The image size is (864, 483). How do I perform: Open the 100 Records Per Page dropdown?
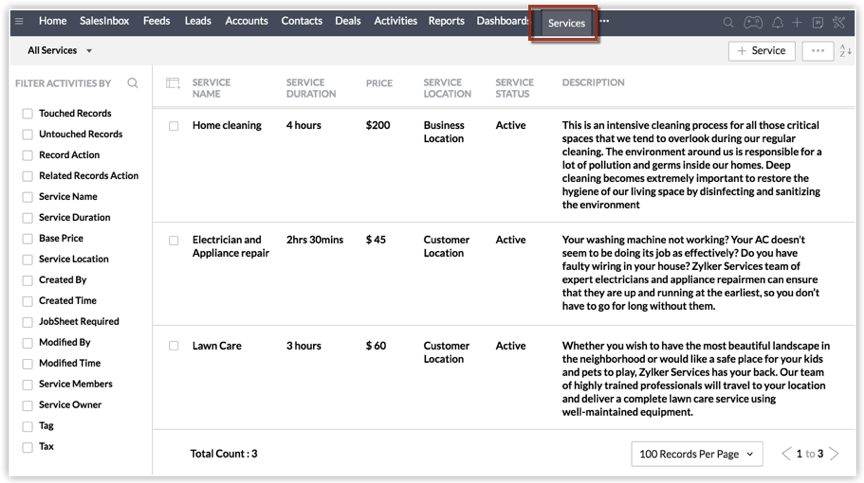[696, 454]
